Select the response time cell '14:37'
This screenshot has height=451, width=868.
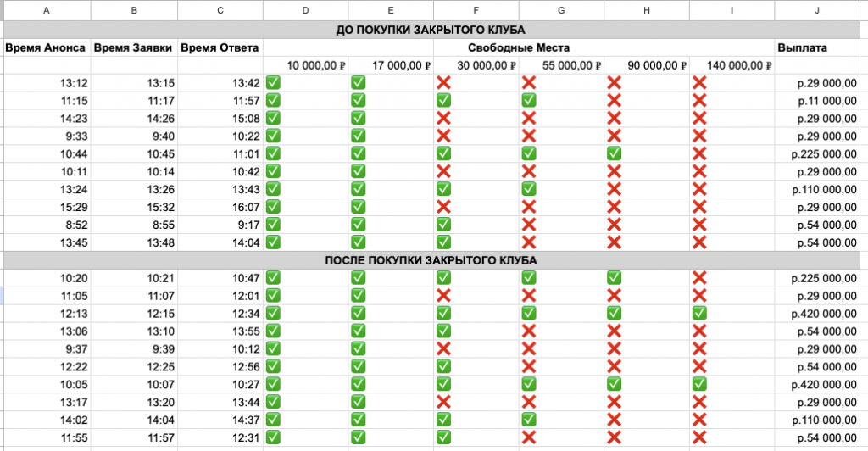pyautogui.click(x=220, y=420)
